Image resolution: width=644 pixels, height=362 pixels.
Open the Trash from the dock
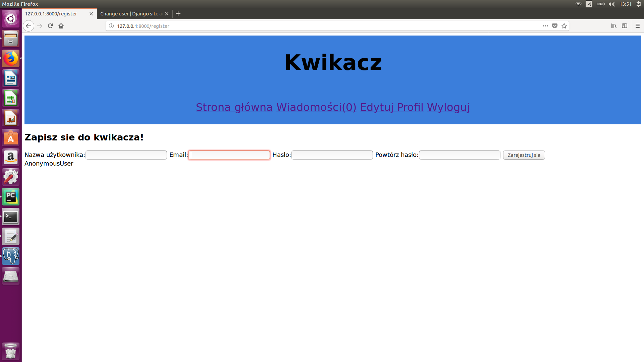click(11, 351)
